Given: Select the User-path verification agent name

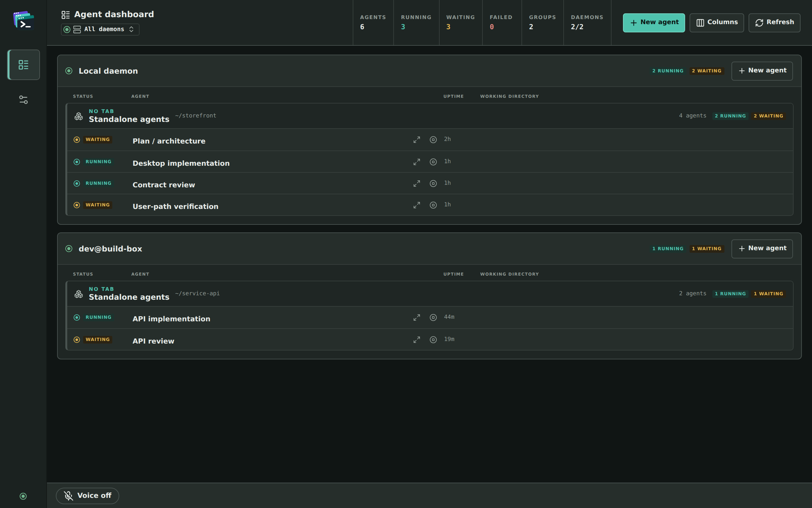Looking at the screenshot, I should (x=175, y=206).
